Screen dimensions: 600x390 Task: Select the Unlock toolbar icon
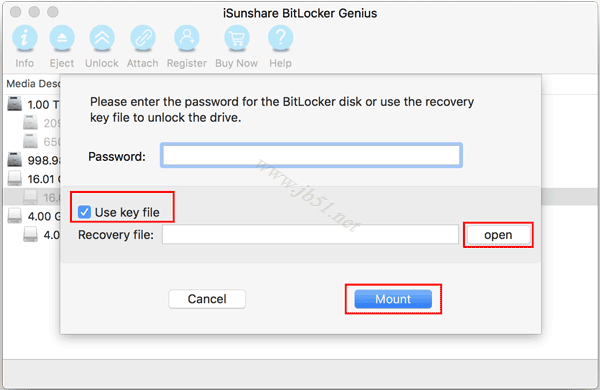pyautogui.click(x=102, y=38)
